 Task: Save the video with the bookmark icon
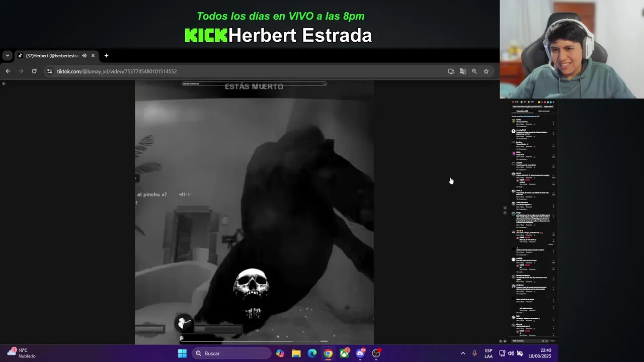click(529, 102)
